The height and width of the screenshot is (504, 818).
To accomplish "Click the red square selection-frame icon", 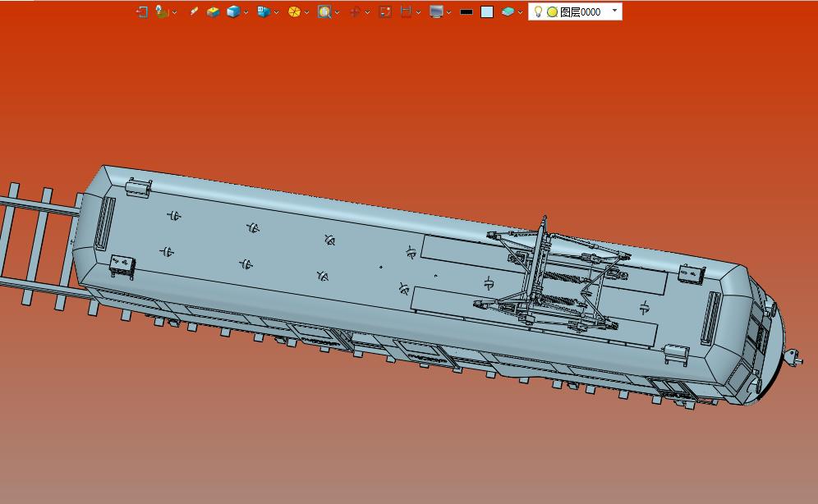I will 385,12.
